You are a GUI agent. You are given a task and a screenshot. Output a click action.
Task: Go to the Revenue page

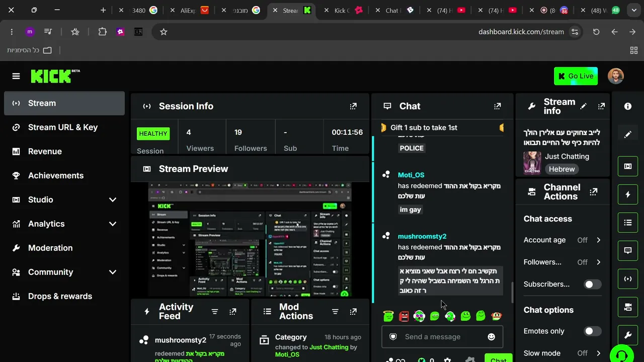click(x=64, y=151)
